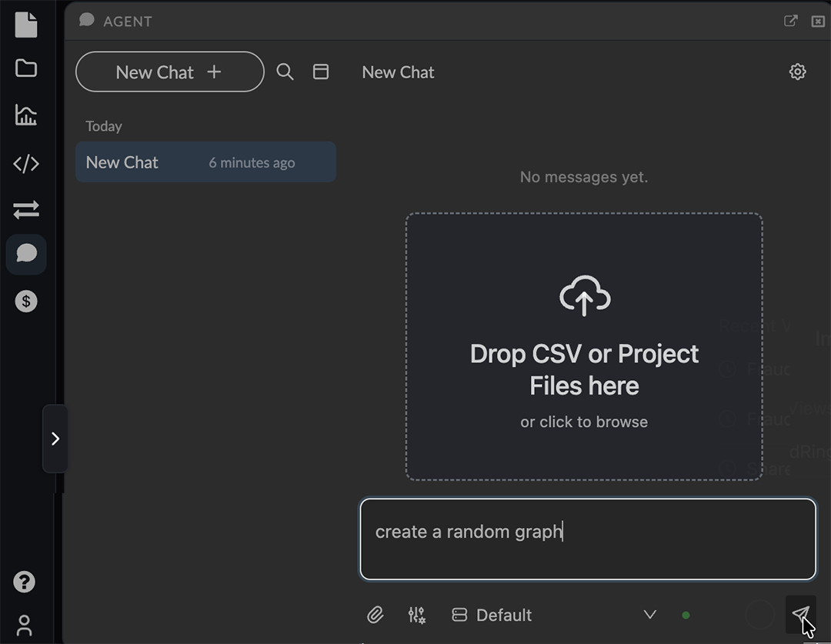Attach a file with the paperclip icon
This screenshot has height=644, width=831.
(375, 615)
